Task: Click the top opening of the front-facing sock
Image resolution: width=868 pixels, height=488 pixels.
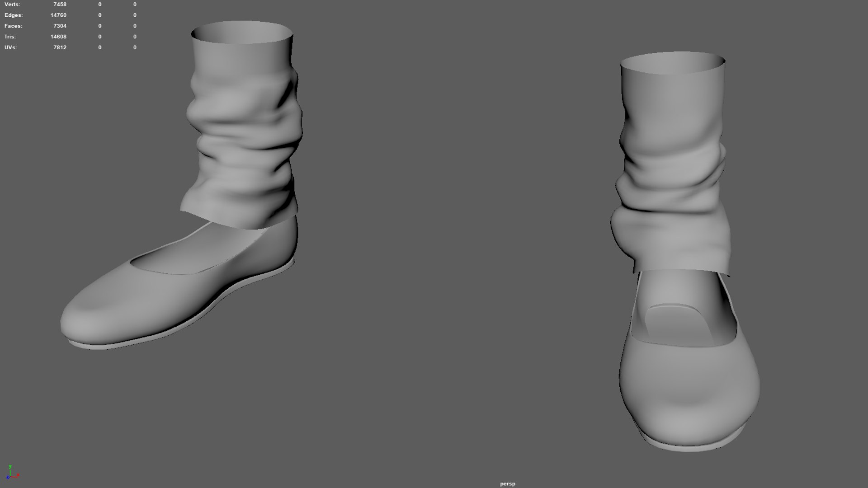Action: pos(673,62)
